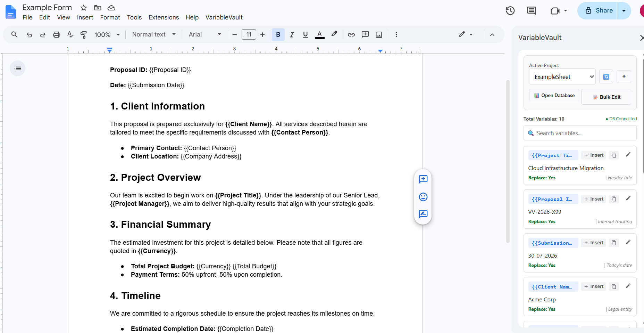The width and height of the screenshot is (644, 333).
Task: Add a new project with plus button
Action: coord(624,76)
